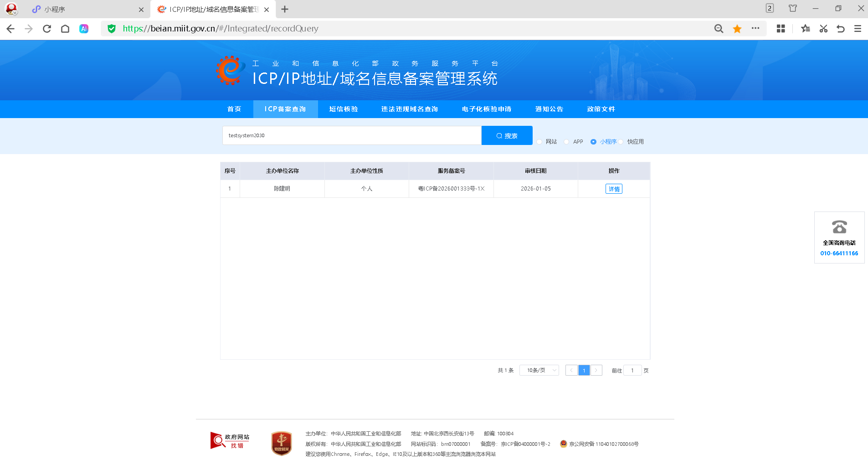Select the APP radio option
Viewport: 868px width, 465px height.
point(566,142)
